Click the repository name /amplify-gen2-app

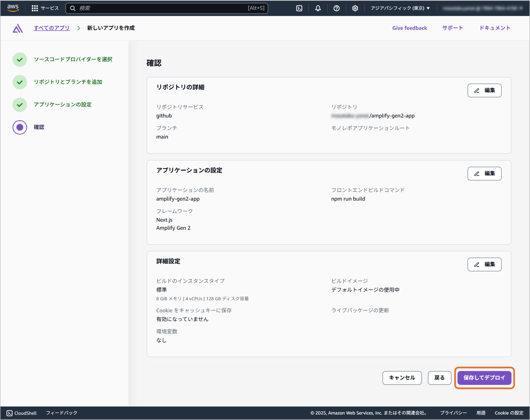[x=392, y=116]
